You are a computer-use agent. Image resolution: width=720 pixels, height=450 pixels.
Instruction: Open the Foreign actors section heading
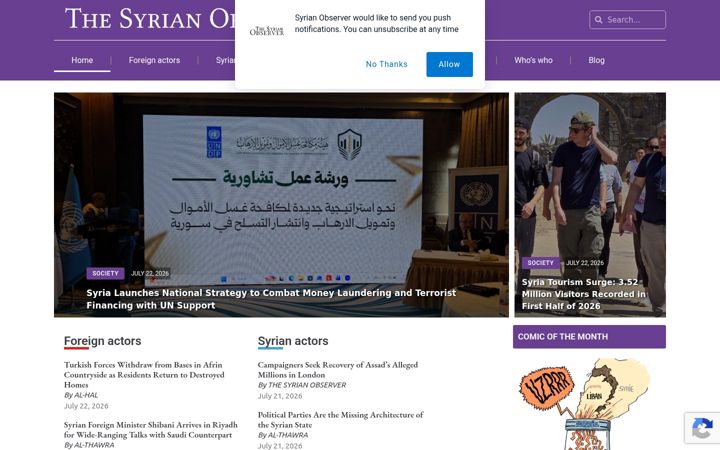click(102, 341)
